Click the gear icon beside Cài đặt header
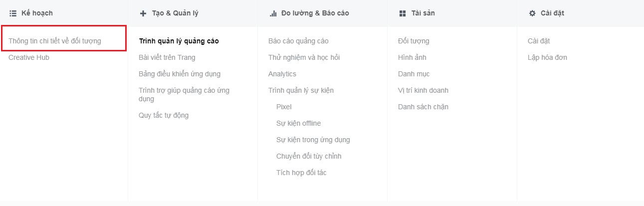644x206 pixels. click(x=532, y=13)
